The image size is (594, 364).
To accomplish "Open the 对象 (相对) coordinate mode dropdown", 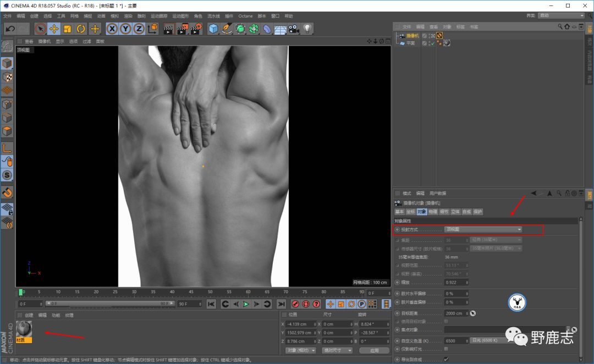I will point(301,350).
